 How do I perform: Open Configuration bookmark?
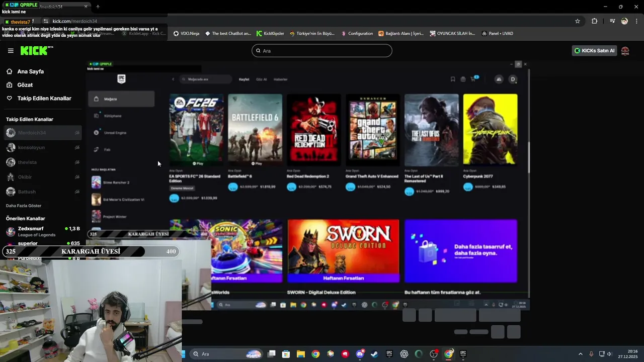(357, 34)
